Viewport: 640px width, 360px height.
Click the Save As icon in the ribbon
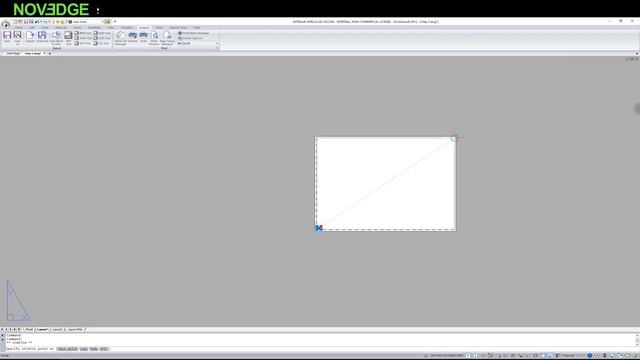click(x=18, y=37)
